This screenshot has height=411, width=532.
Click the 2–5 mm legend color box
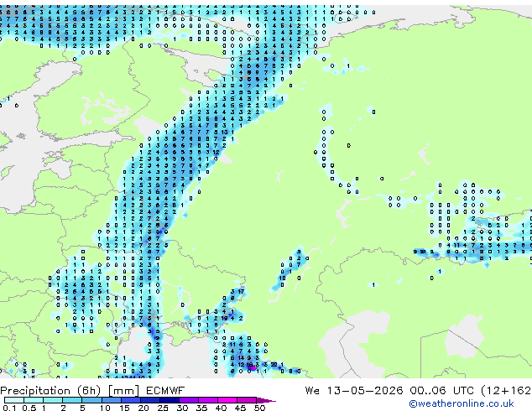pyautogui.click(x=72, y=400)
